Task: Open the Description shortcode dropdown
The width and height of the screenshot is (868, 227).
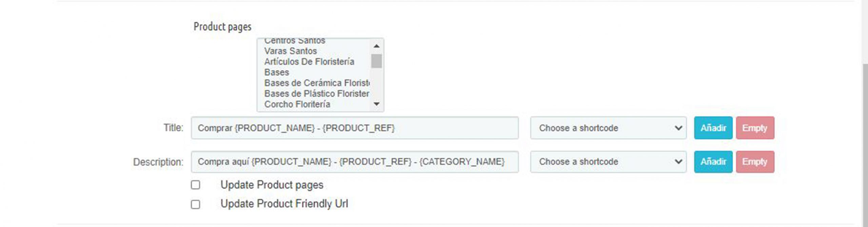Action: [608, 162]
